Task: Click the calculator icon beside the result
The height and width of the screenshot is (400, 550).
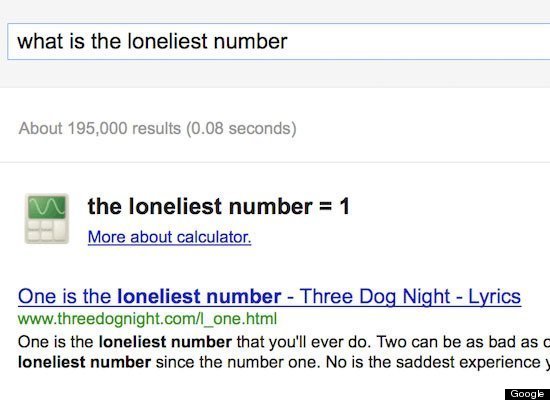Action: point(47,218)
